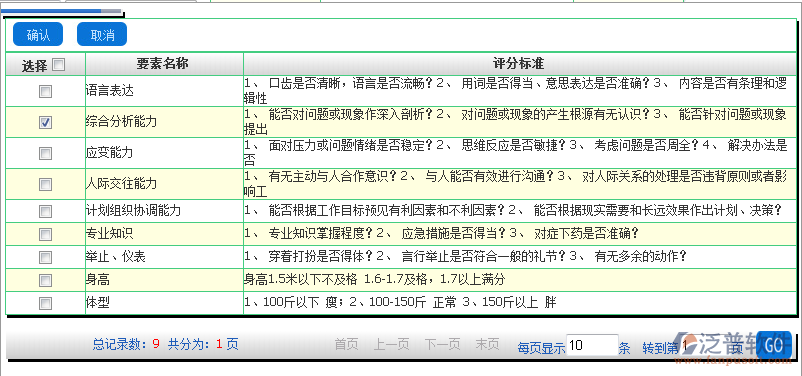The image size is (802, 376).
Task: Go to 上一页 previous page
Action: click(x=391, y=344)
